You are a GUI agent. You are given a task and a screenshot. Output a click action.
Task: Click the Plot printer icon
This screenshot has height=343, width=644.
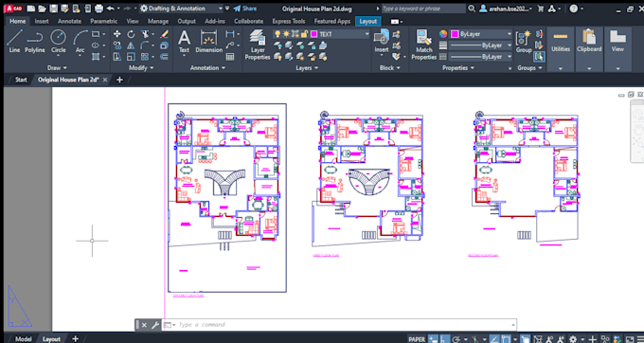pyautogui.click(x=98, y=9)
